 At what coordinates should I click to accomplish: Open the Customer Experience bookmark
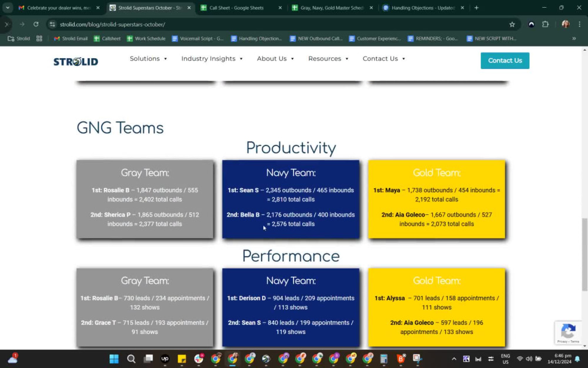[x=375, y=38]
